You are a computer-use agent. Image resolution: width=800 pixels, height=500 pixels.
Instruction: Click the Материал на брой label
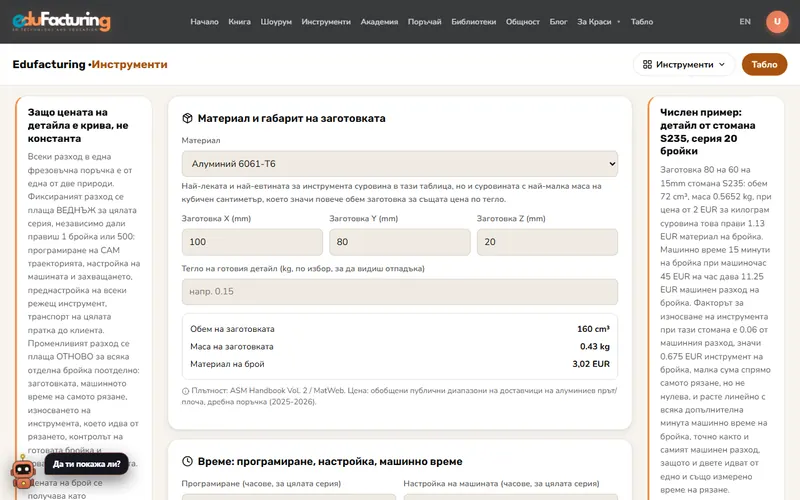[x=227, y=364]
